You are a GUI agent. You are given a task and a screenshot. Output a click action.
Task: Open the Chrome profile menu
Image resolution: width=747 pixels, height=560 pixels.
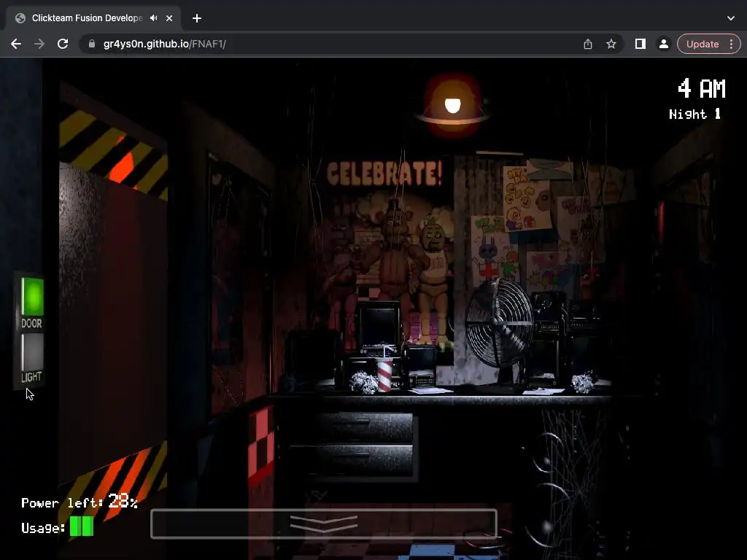pos(663,44)
